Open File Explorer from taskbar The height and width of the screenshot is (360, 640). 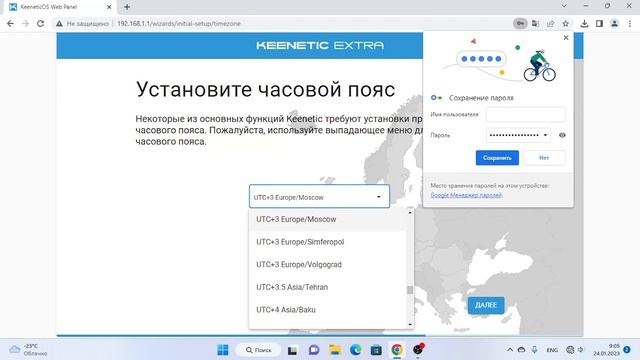click(335, 350)
